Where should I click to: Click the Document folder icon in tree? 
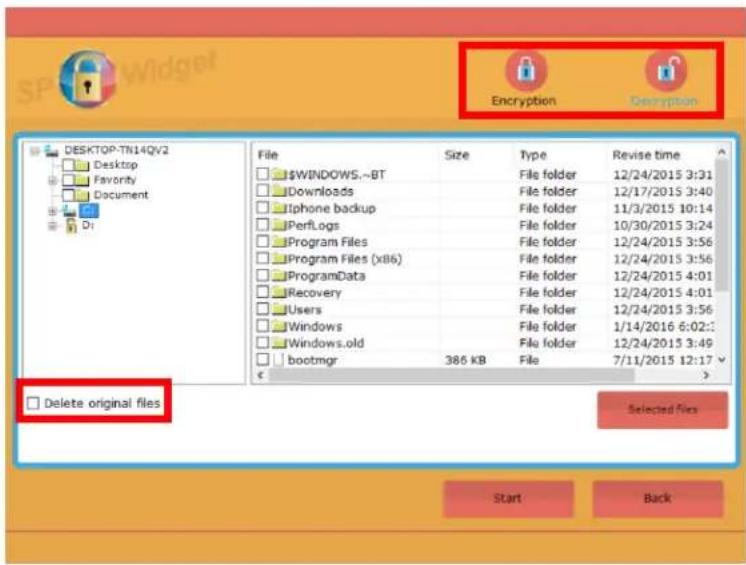pyautogui.click(x=82, y=195)
